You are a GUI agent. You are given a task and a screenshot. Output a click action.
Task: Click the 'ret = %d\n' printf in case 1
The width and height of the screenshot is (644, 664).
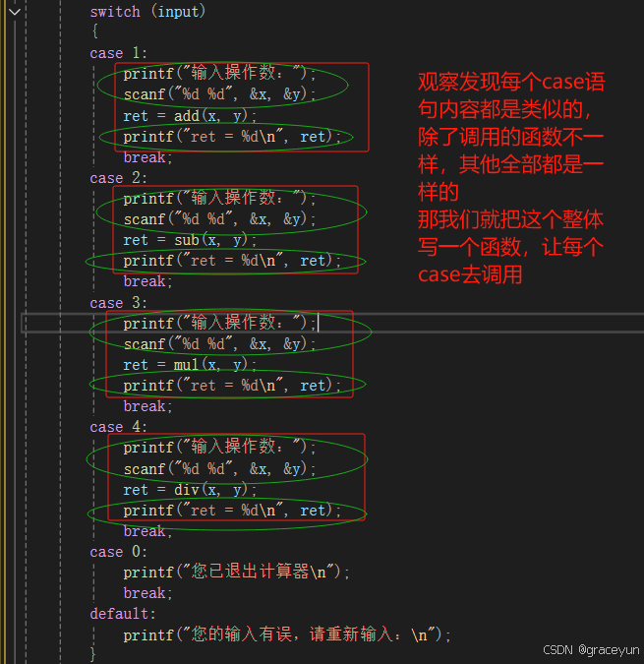(232, 137)
